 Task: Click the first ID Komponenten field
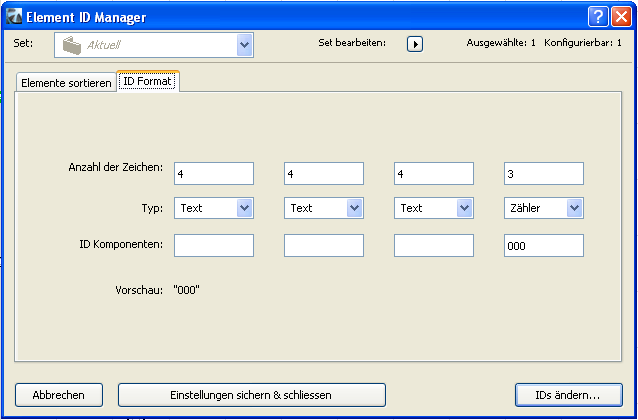213,246
